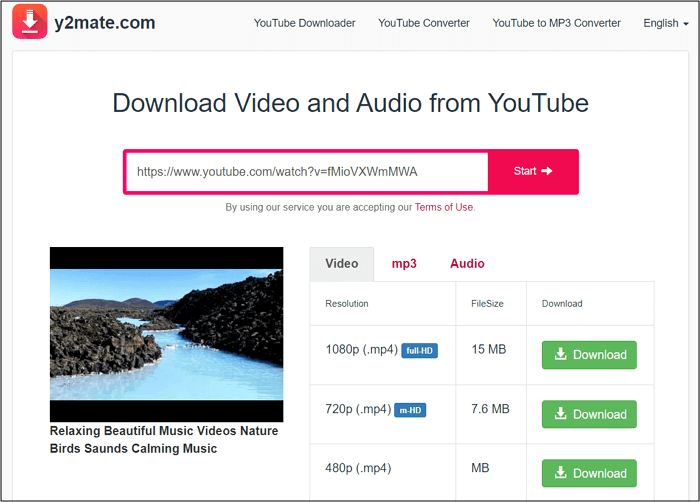The height and width of the screenshot is (502, 700).
Task: Download the 1080p mp4 video
Action: coord(589,355)
